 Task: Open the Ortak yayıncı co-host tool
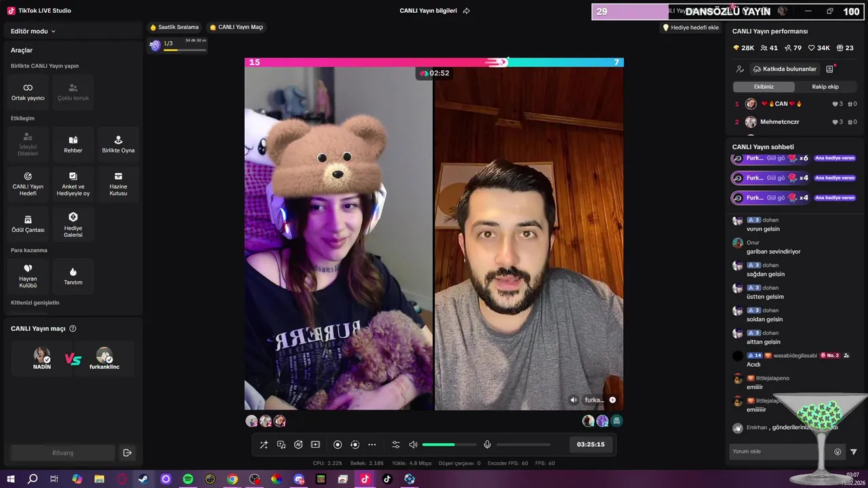(28, 92)
